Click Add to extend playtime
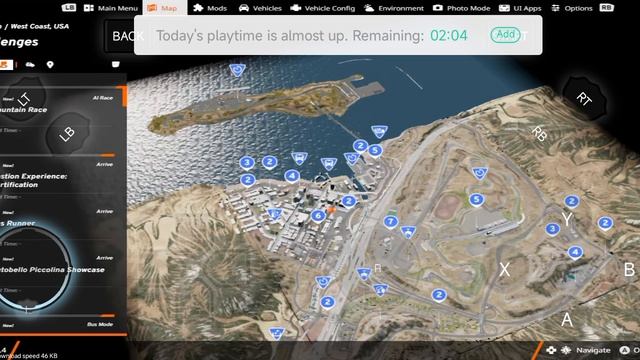 [505, 35]
